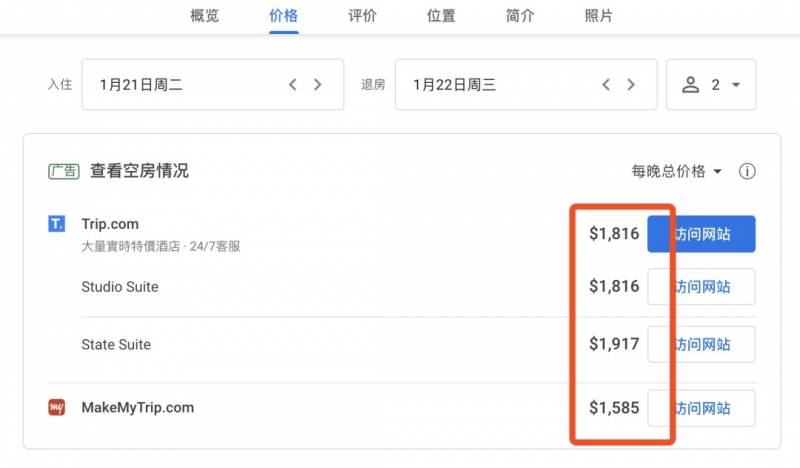The image size is (800, 468).
Task: Go to previous check-in date
Action: pyautogui.click(x=293, y=85)
